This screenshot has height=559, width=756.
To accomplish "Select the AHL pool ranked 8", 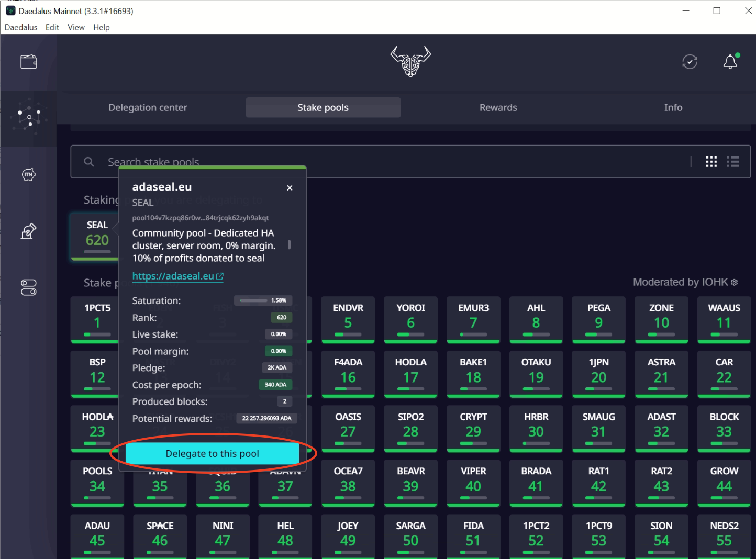I will coord(536,320).
